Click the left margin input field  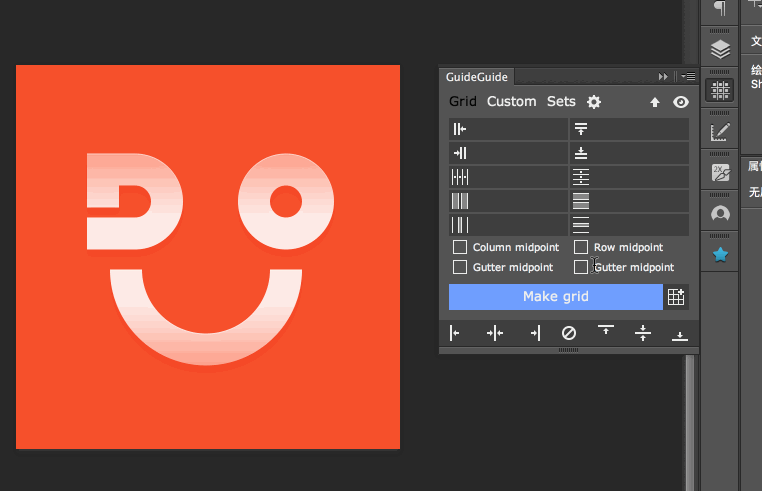pos(508,129)
